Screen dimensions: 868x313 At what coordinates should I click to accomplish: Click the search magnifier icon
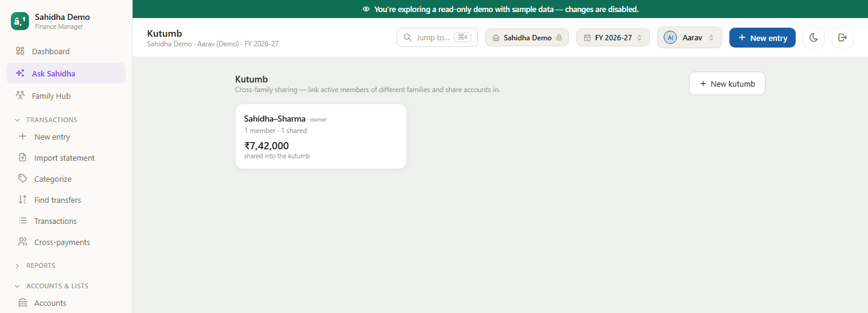(407, 37)
